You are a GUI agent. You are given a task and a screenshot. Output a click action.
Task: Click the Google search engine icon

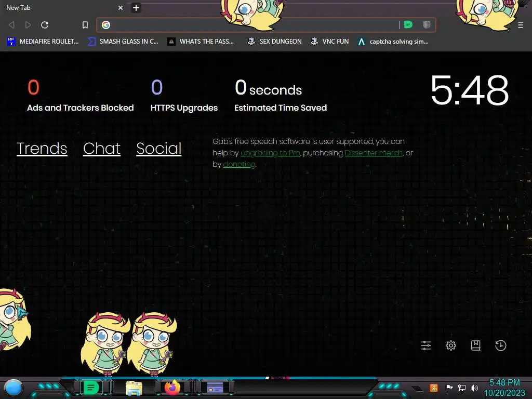tap(106, 25)
